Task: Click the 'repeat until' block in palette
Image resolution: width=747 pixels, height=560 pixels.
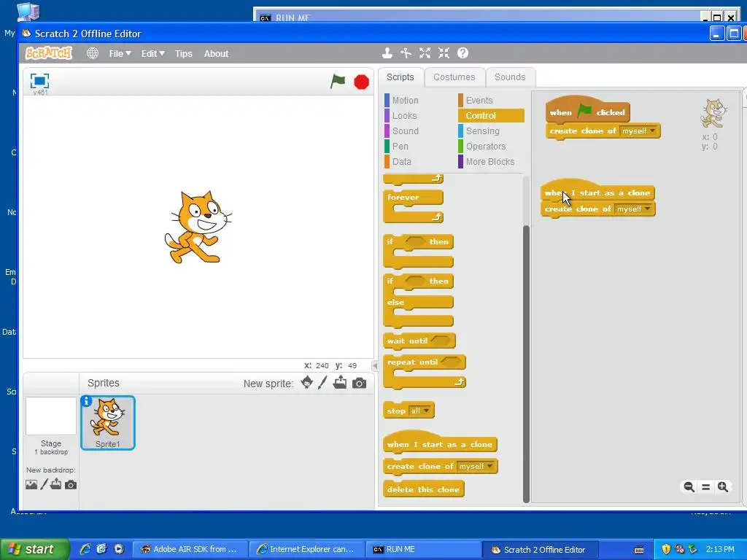Action: pos(413,362)
